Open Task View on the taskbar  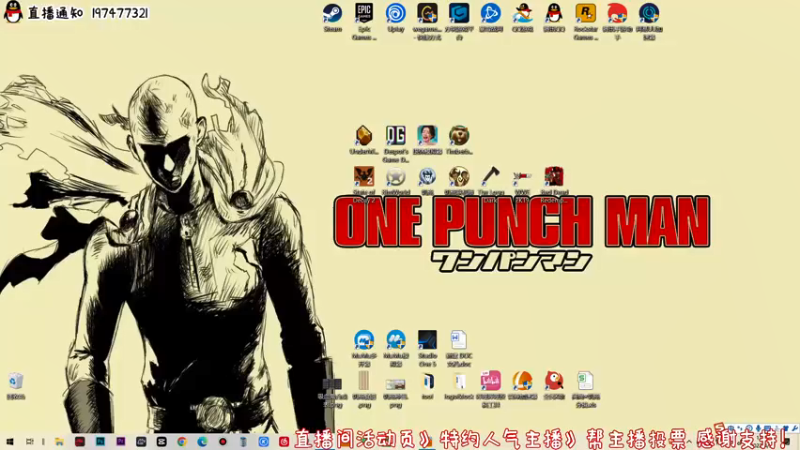[30, 442]
